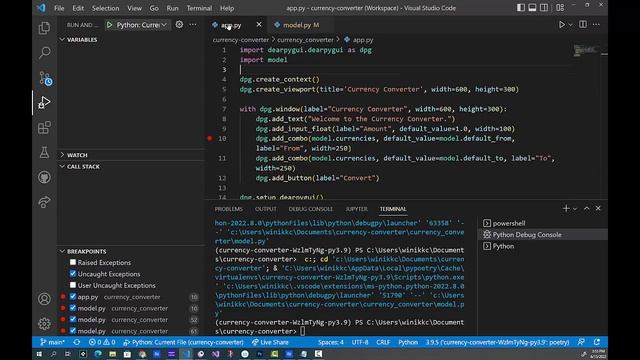Click Live Share in the status bar
Image resolution: width=640 pixels, height=360 pixels.
coord(270,342)
